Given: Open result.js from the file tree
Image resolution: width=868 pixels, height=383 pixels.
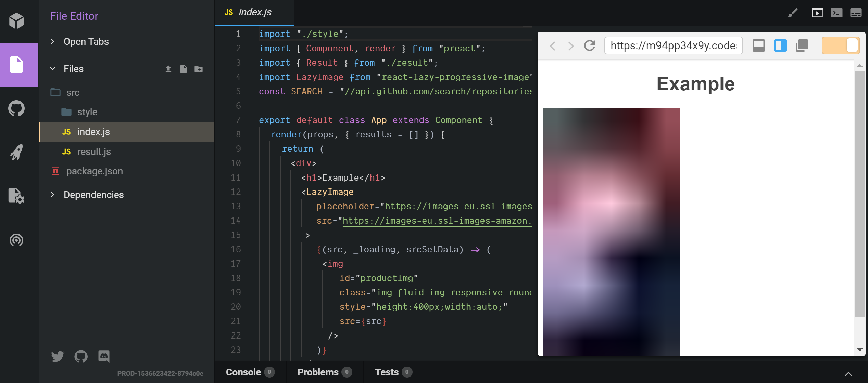Looking at the screenshot, I should [94, 151].
